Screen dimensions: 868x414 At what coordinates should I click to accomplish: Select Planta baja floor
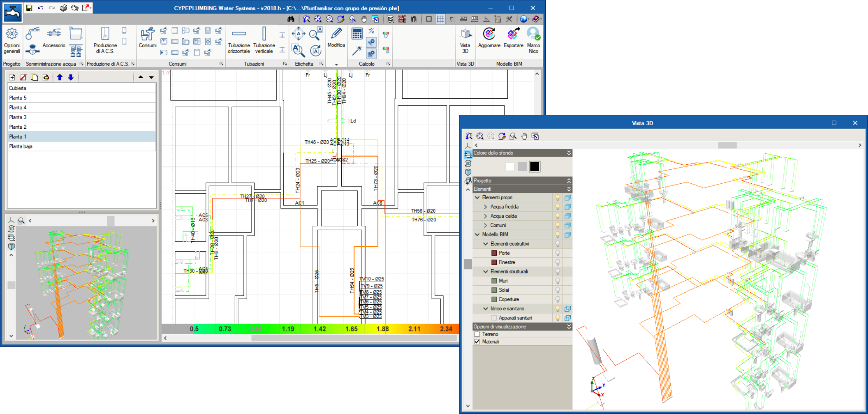[x=82, y=146]
